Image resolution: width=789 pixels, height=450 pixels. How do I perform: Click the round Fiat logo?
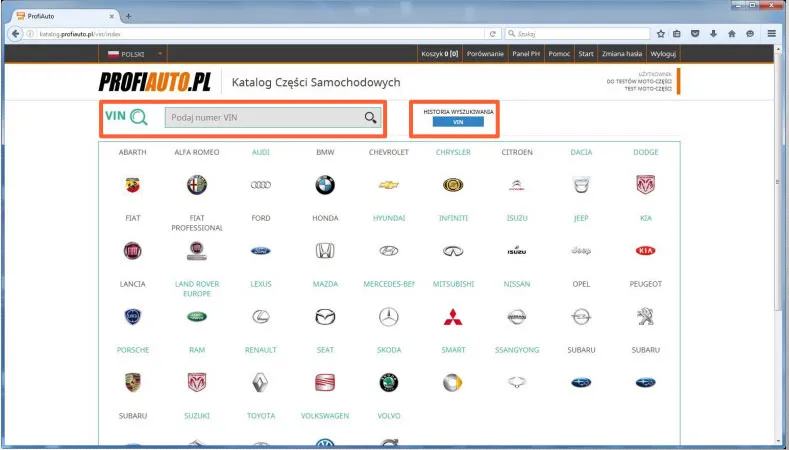[x=133, y=251]
